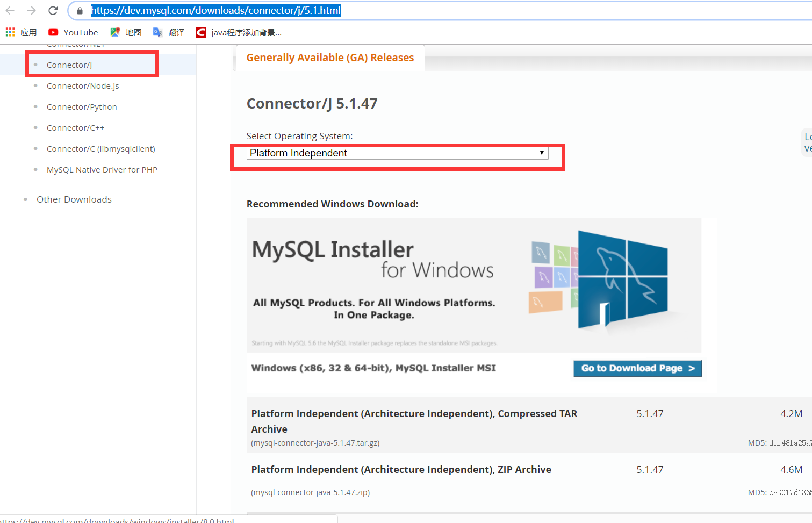Open the 地图 maps bookmark
This screenshot has height=523, width=812.
(x=126, y=32)
